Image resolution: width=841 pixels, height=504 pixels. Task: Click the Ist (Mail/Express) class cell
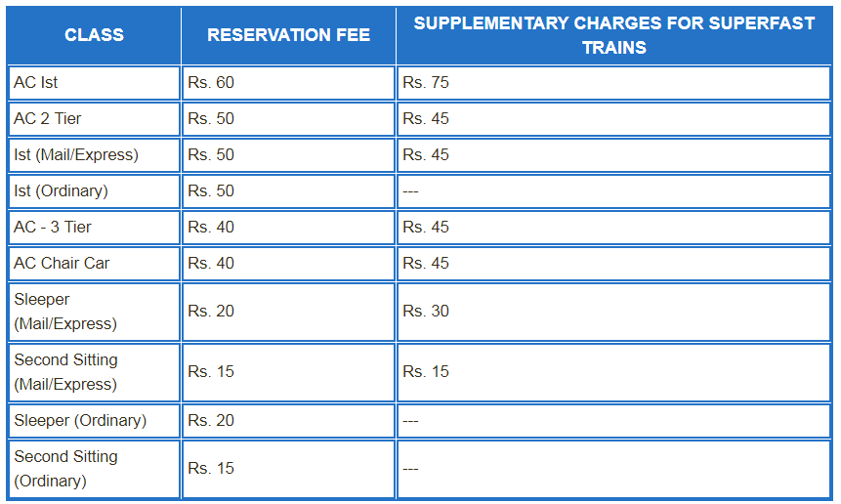point(94,155)
